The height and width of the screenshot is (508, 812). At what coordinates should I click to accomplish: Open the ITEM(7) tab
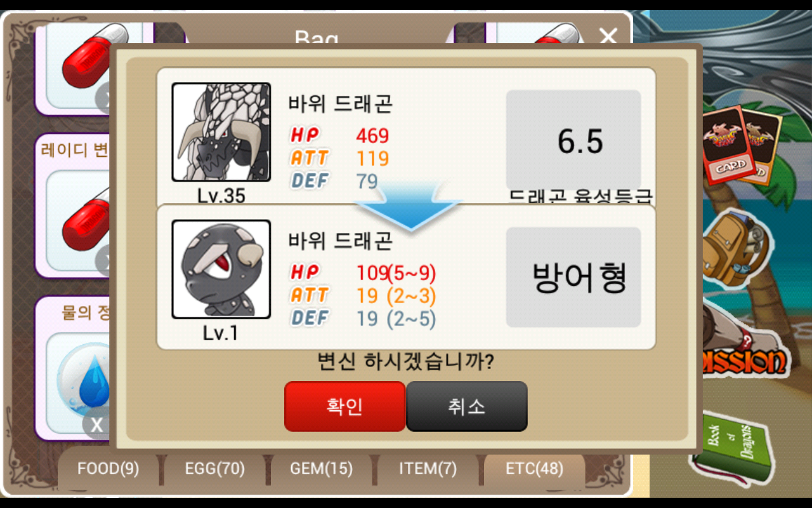(x=428, y=469)
